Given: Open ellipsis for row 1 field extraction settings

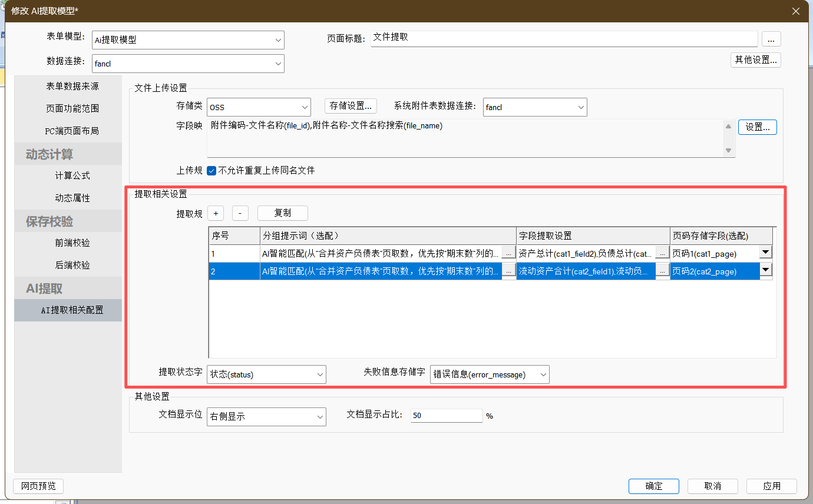Looking at the screenshot, I should pyautogui.click(x=662, y=253).
